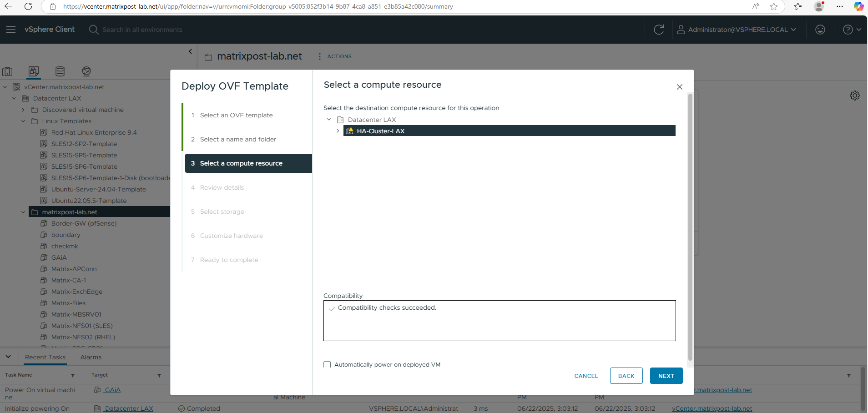Select Matrix-CA-1 VM in the tree
The height and width of the screenshot is (413, 868).
[69, 280]
